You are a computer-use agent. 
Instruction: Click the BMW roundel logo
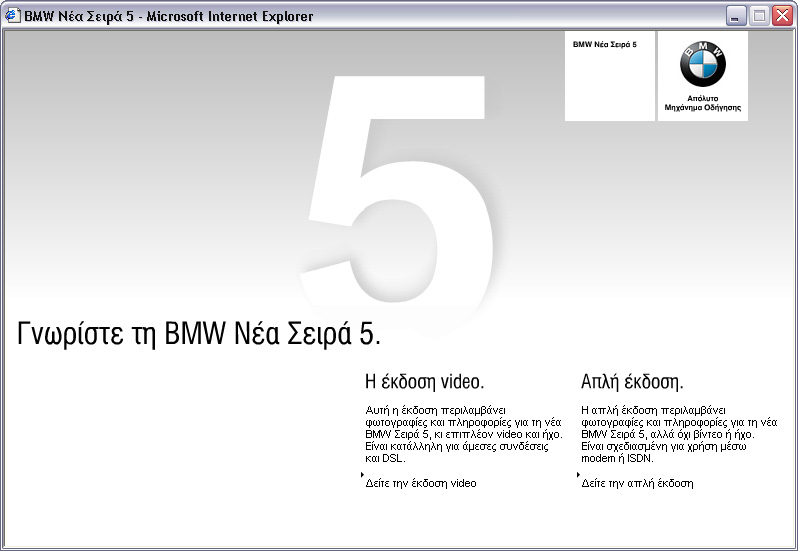point(703,64)
